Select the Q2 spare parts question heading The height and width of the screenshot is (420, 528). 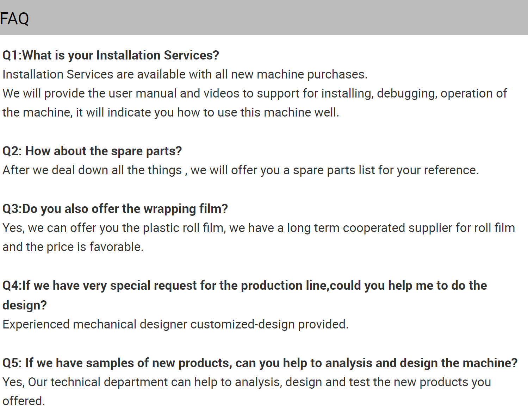coord(92,151)
